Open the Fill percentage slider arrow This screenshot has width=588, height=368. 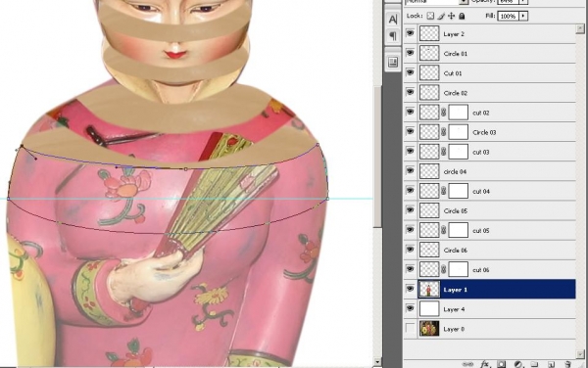coord(523,16)
